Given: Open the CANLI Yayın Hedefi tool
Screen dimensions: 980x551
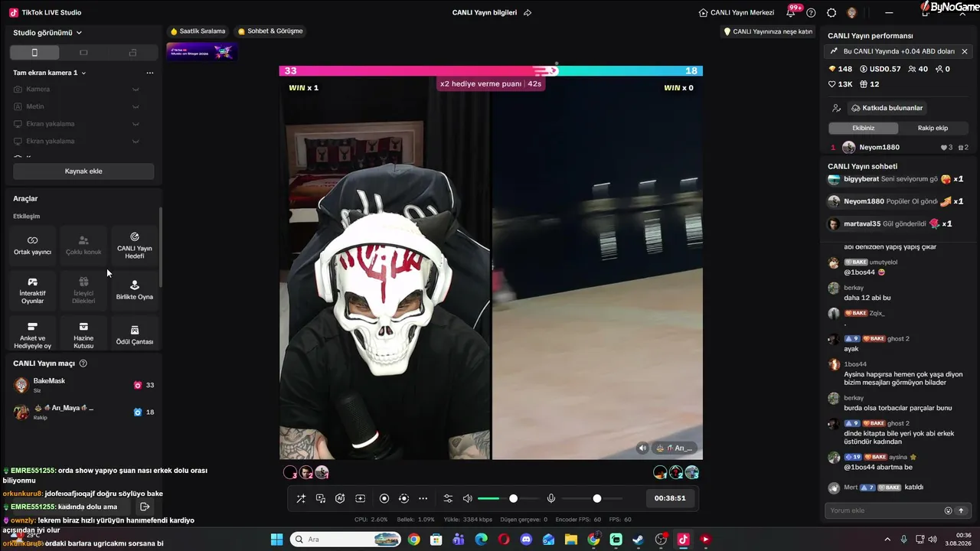Looking at the screenshot, I should (135, 246).
